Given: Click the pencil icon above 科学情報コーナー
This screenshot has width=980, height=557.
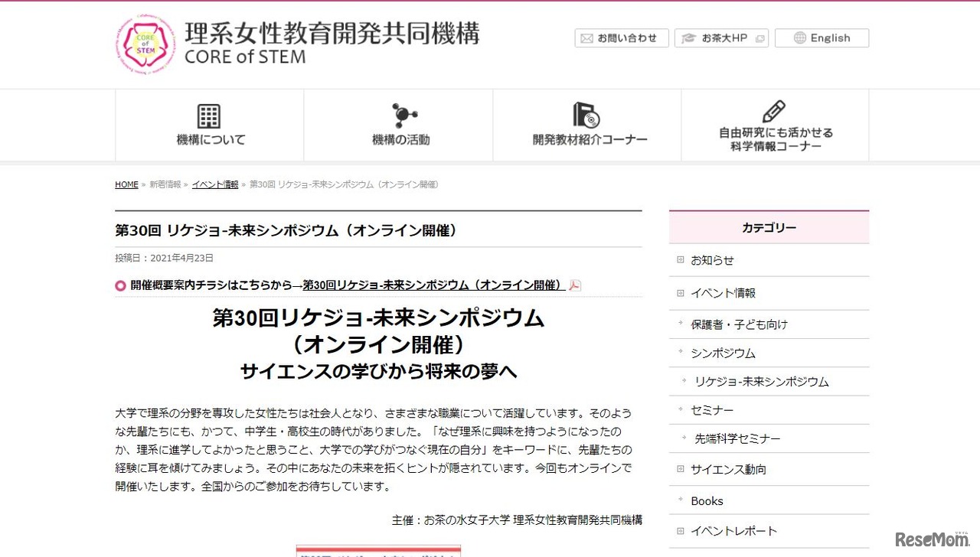Looking at the screenshot, I should pyautogui.click(x=773, y=111).
